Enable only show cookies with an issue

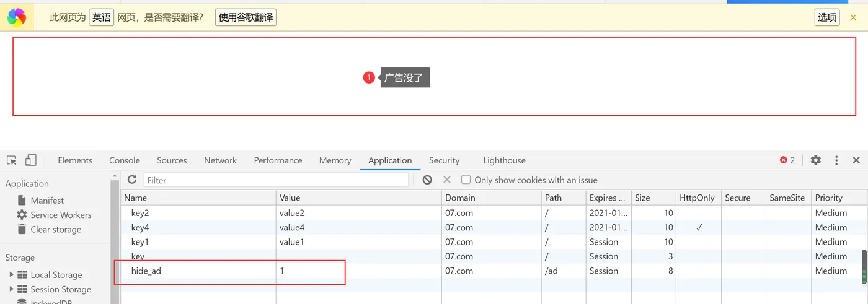tap(466, 180)
